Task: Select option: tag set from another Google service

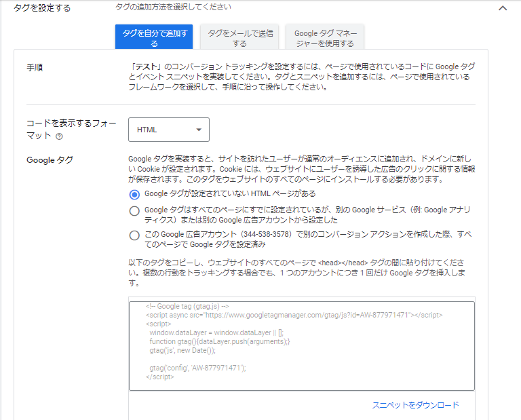Action: point(134,211)
